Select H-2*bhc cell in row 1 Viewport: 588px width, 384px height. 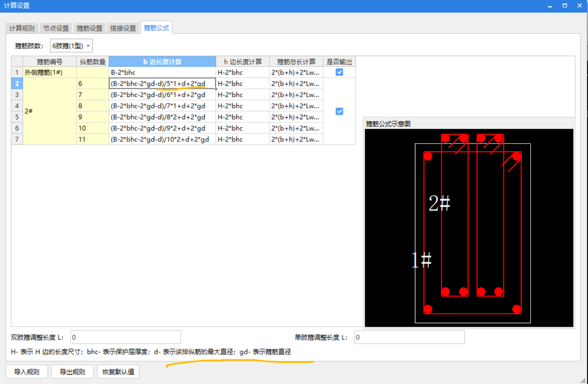click(x=243, y=72)
